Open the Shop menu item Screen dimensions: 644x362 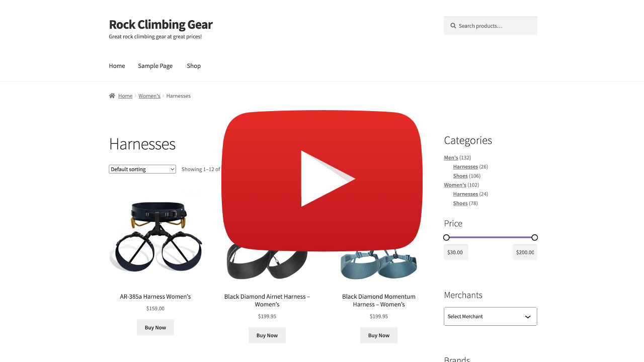194,66
